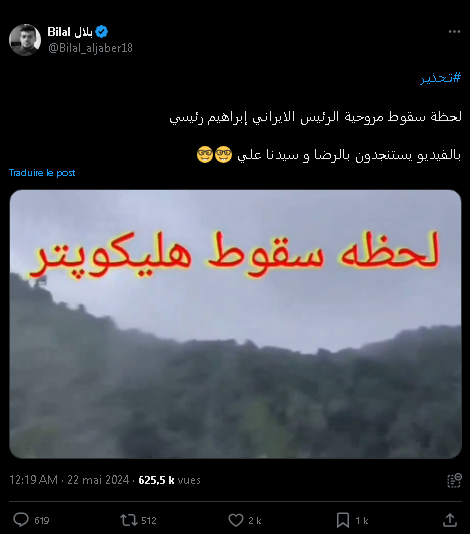Open the #تحذير hashtag

pos(440,78)
